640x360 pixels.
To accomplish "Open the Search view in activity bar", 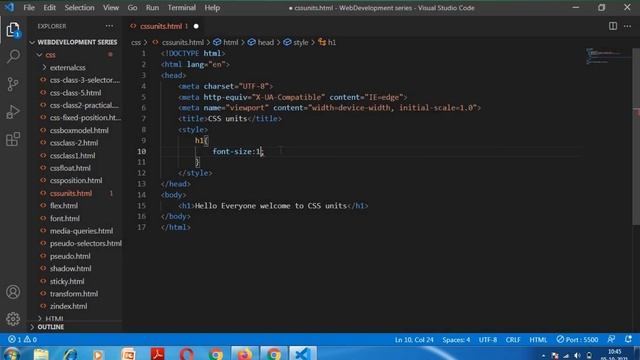I will click(x=13, y=56).
